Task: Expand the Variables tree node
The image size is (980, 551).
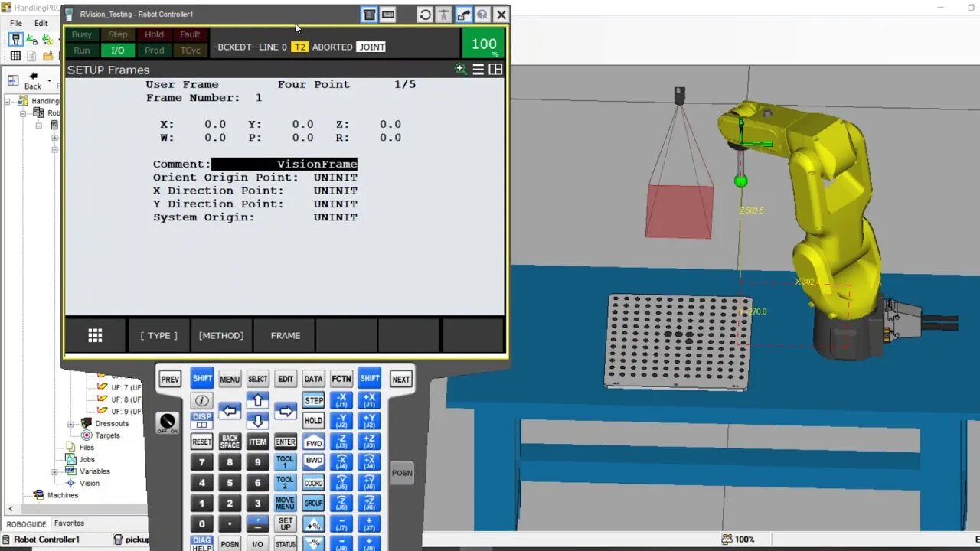Action: point(55,471)
